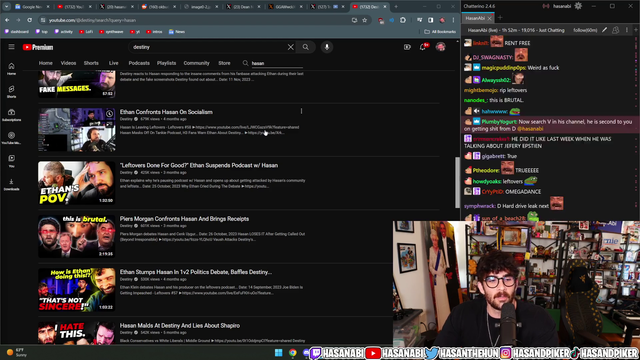Click the LoFi bookmark
The image size is (640, 360).
coord(86,31)
